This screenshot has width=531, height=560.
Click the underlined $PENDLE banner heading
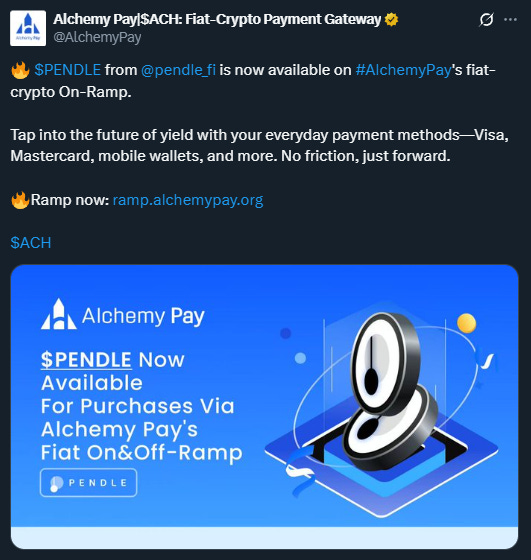click(x=86, y=360)
